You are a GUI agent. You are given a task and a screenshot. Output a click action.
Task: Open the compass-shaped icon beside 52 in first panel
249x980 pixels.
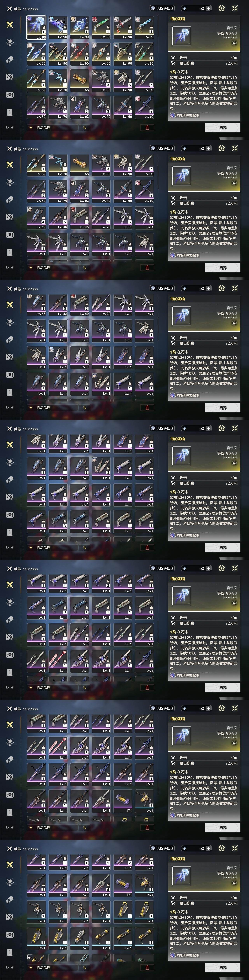[x=222, y=8]
